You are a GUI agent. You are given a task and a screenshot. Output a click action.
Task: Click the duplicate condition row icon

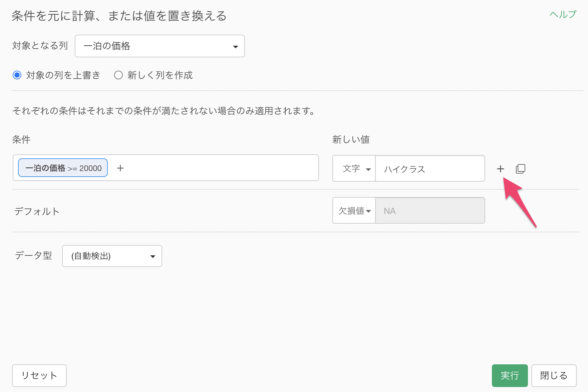coord(520,169)
